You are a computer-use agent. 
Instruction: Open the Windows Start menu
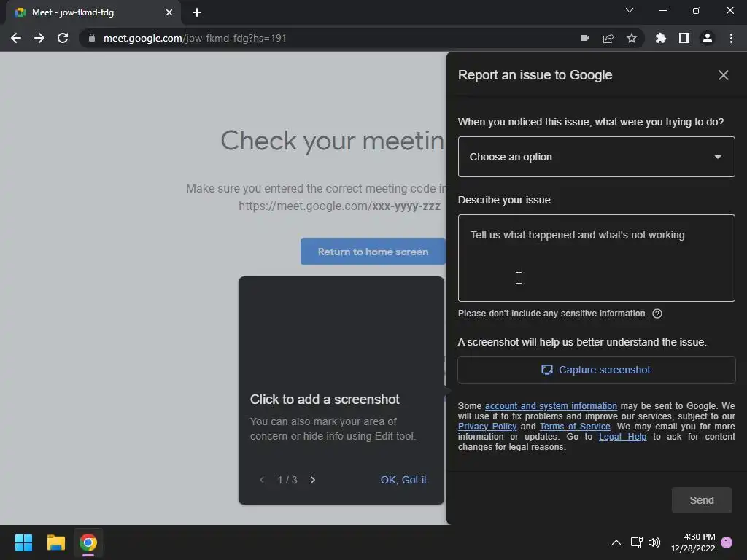point(23,542)
